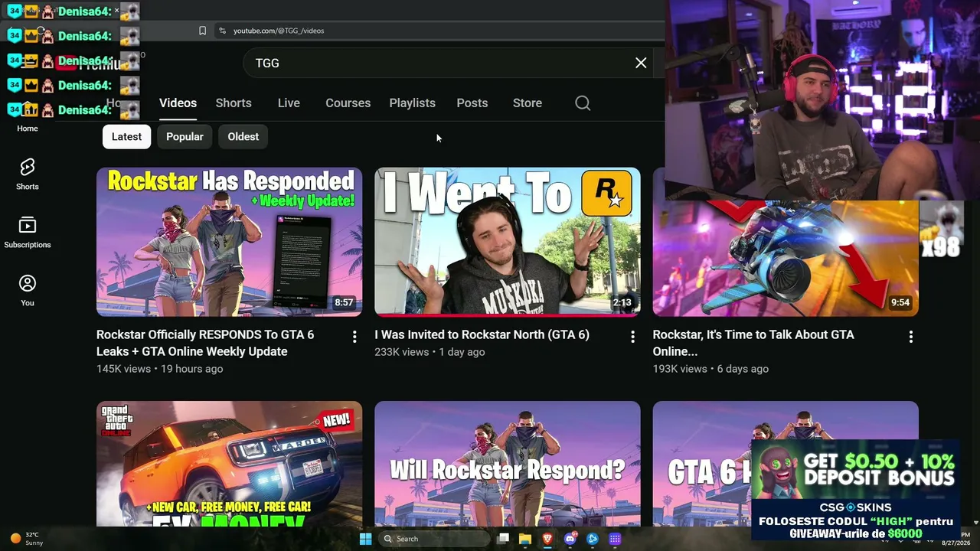Sort videos by Oldest
The image size is (980, 551).
(243, 137)
